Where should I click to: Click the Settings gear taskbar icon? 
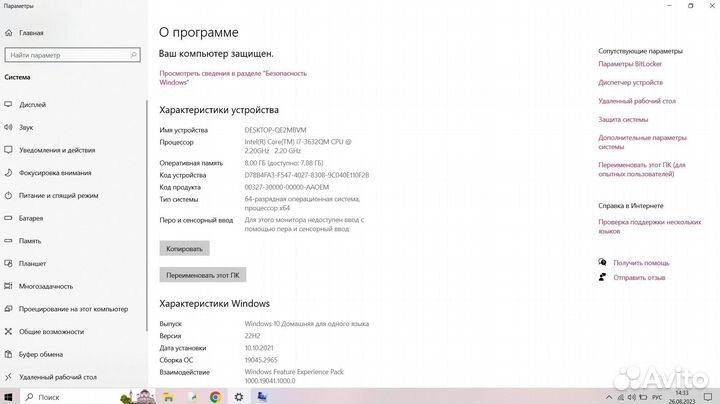tap(239, 397)
